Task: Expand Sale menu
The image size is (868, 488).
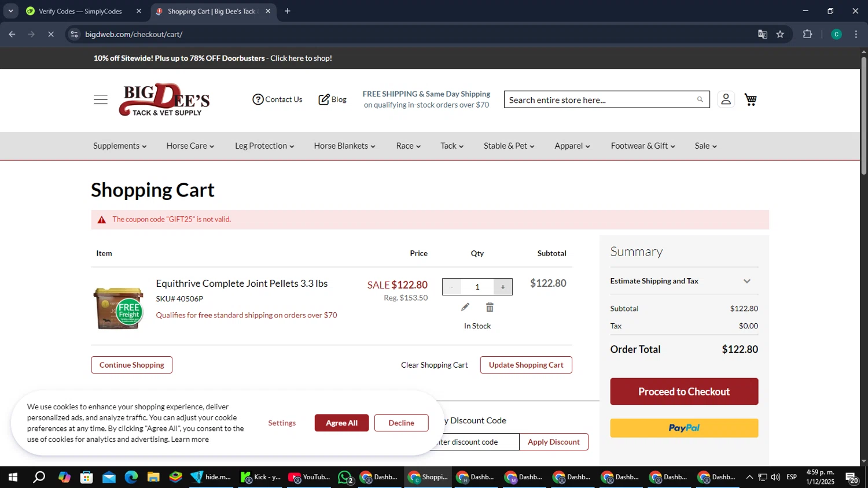Action: tap(706, 146)
